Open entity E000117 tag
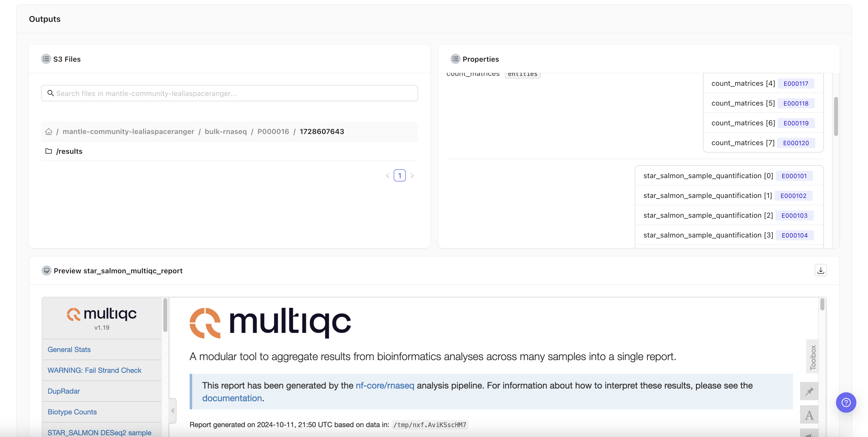 click(795, 84)
